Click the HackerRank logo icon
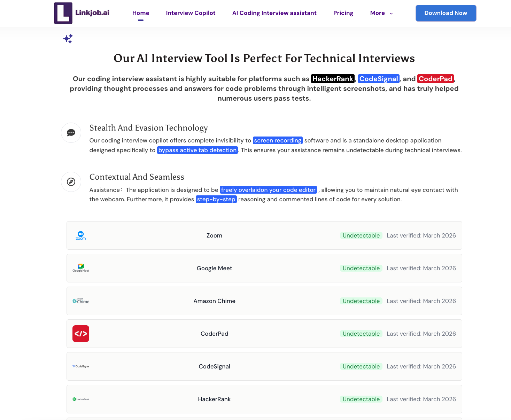 (81, 399)
